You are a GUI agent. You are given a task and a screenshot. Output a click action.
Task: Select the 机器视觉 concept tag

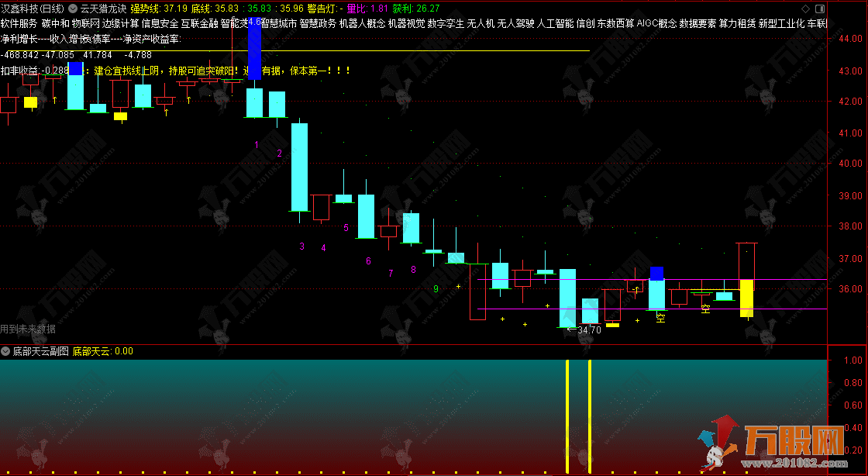(x=406, y=23)
